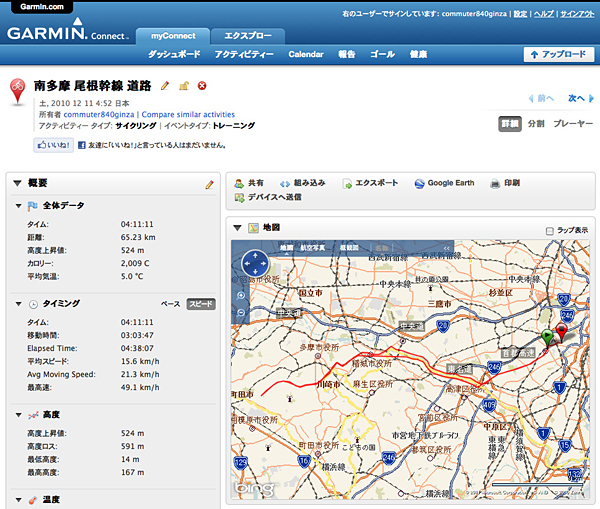Screen dimensions: 600x509
Task: Zoom in on the map with plus icon
Action: pos(241,295)
